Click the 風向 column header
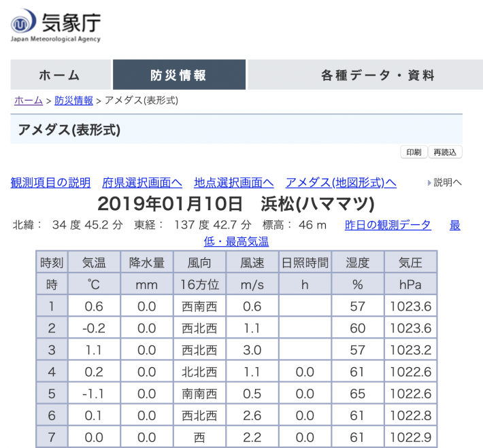This screenshot has height=448, width=483. (199, 262)
